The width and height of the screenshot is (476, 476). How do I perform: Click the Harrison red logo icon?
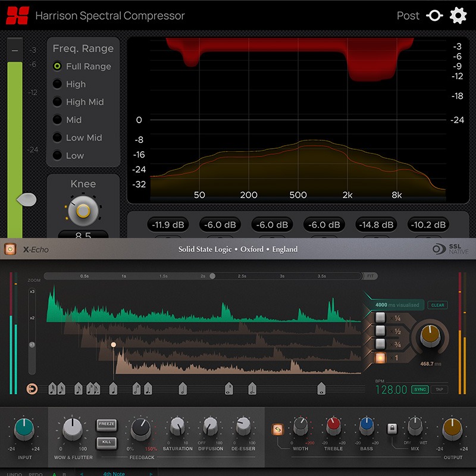(x=18, y=15)
